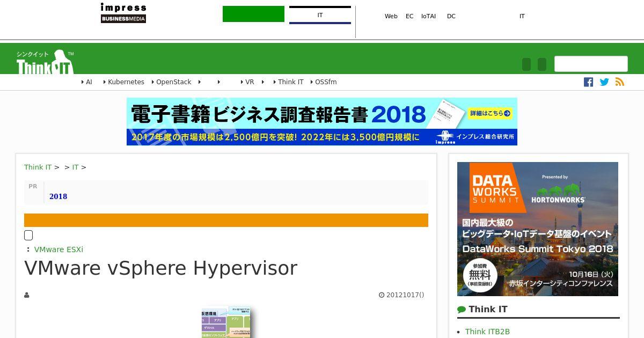The width and height of the screenshot is (644, 338).
Task: Click the green speech bubble icon by Think IT
Action: 462,310
